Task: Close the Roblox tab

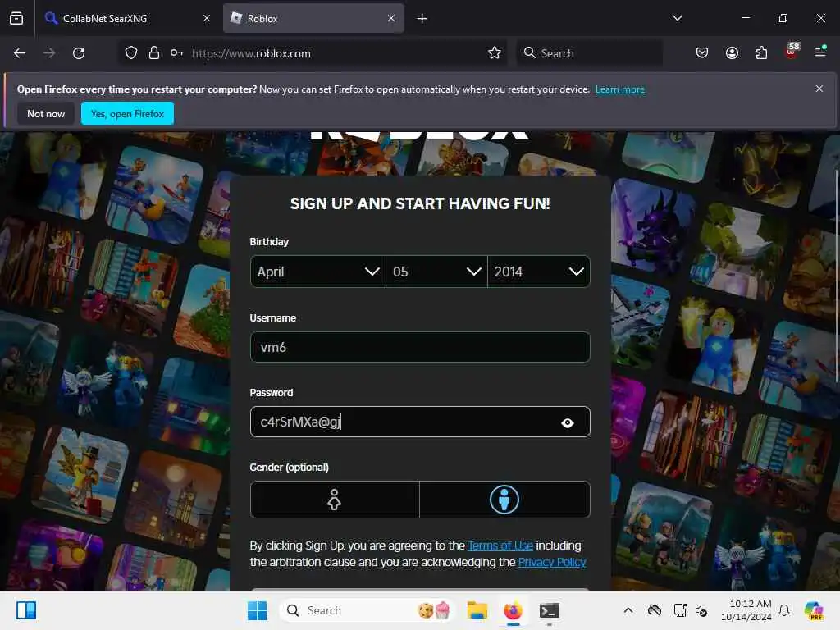Action: point(391,18)
